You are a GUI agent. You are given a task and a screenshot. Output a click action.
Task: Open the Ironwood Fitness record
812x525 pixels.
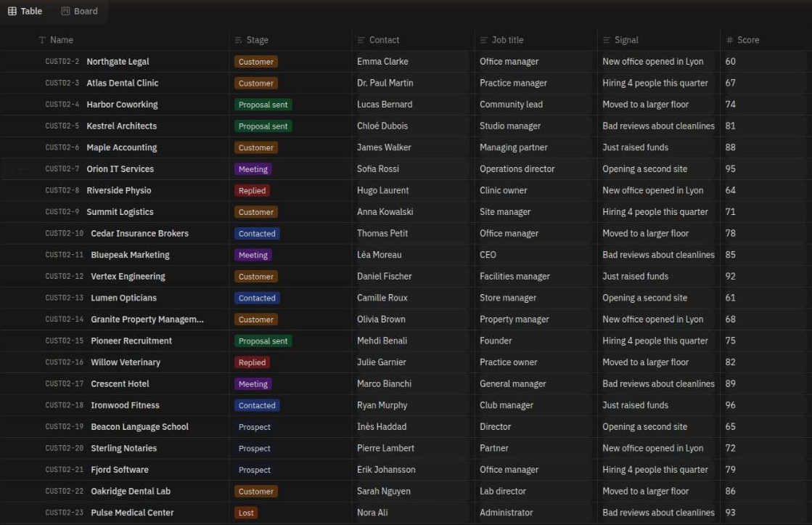(x=125, y=405)
